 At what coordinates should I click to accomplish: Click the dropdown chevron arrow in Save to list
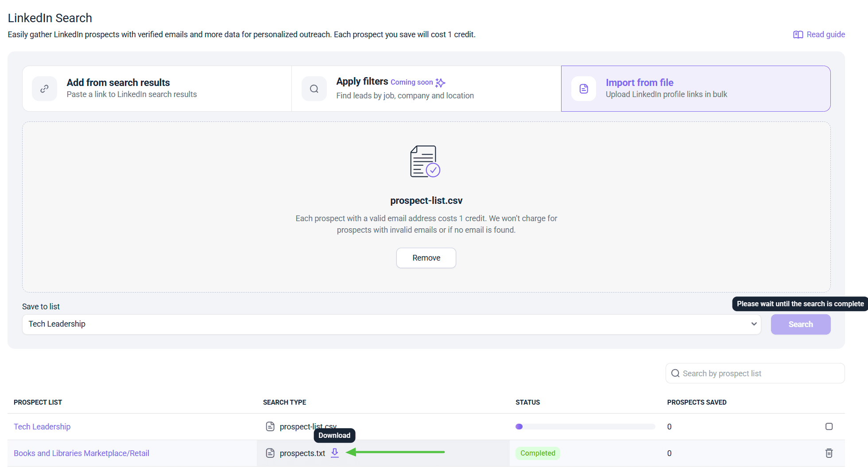click(754, 324)
